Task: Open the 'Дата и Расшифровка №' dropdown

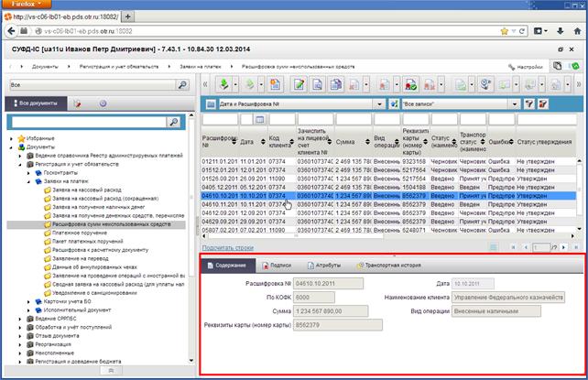Action: 379,103
